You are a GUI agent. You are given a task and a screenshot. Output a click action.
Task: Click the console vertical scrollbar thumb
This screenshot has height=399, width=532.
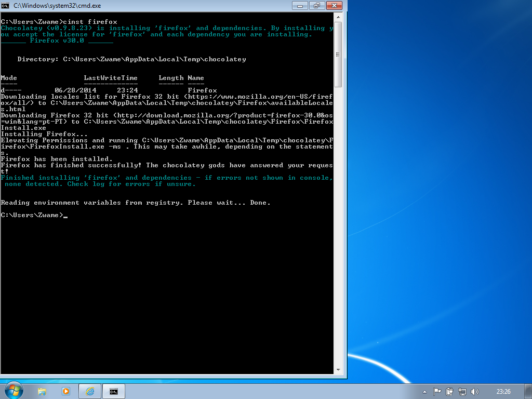coord(338,54)
